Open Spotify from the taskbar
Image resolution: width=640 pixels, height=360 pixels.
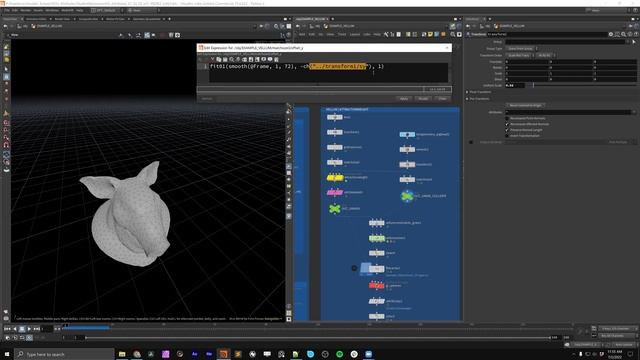click(x=340, y=354)
